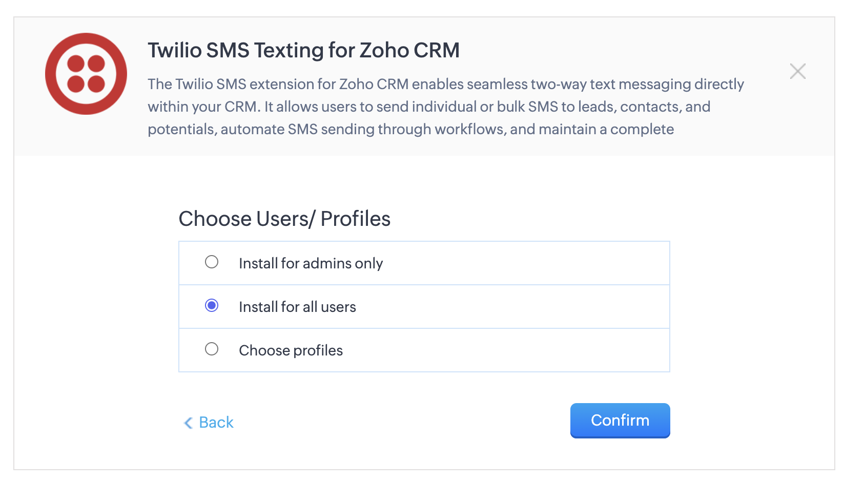Click the "Install for admins only" label
This screenshot has width=864, height=504.
tap(311, 263)
